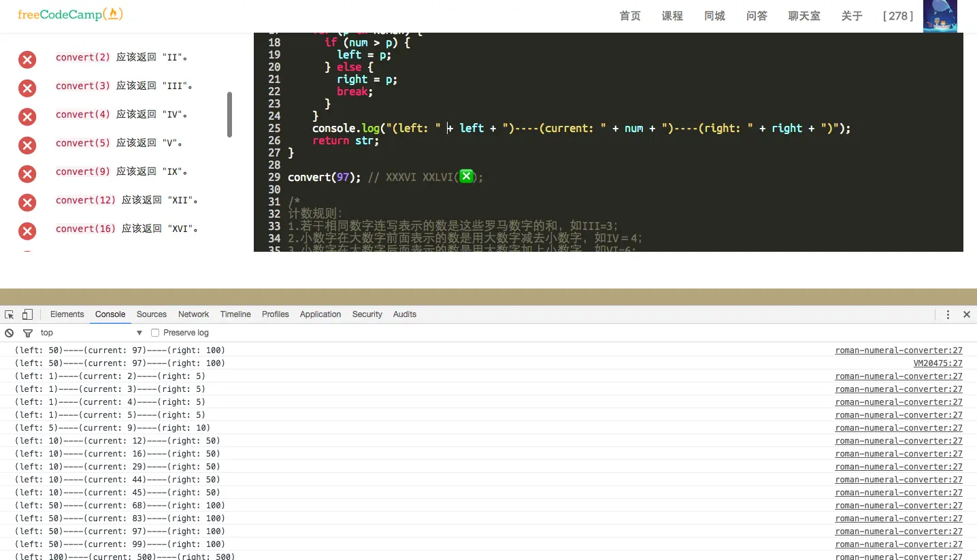Click the convert(16) test description
The width and height of the screenshot is (977, 560).
(127, 229)
